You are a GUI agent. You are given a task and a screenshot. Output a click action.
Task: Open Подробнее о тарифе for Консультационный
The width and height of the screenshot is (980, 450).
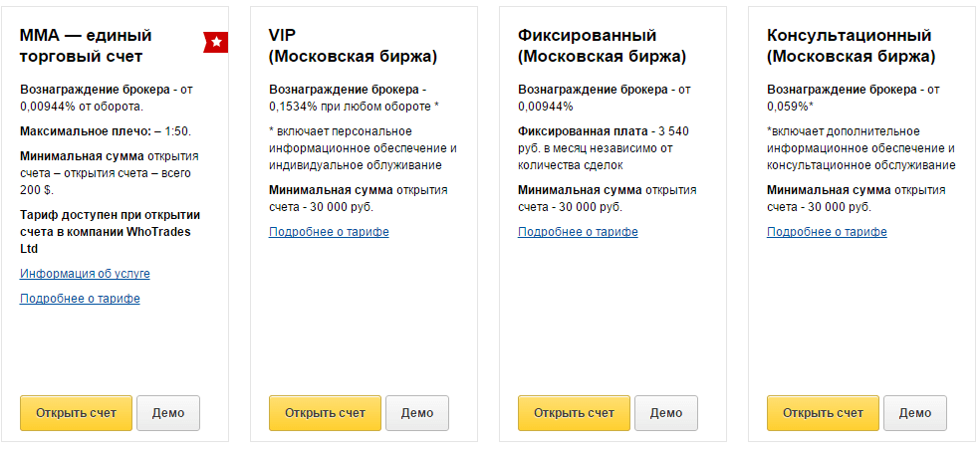coord(827,232)
